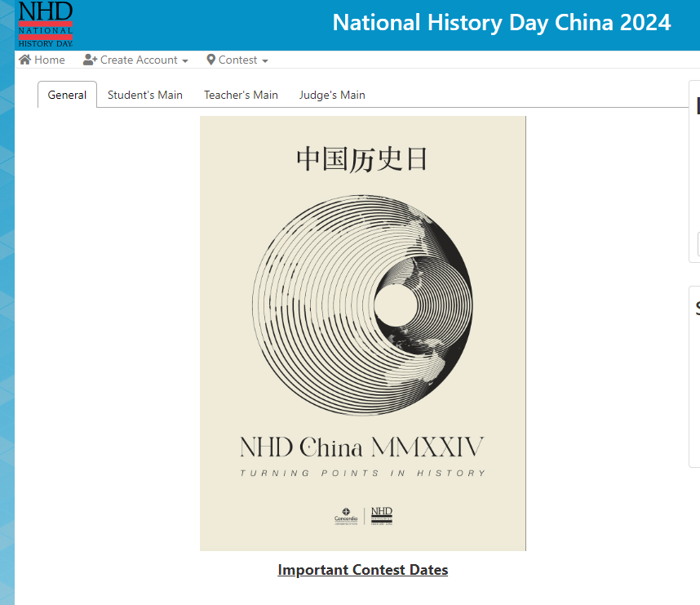Viewport: 700px width, 605px height.
Task: Open the Home menu item
Action: tap(42, 60)
